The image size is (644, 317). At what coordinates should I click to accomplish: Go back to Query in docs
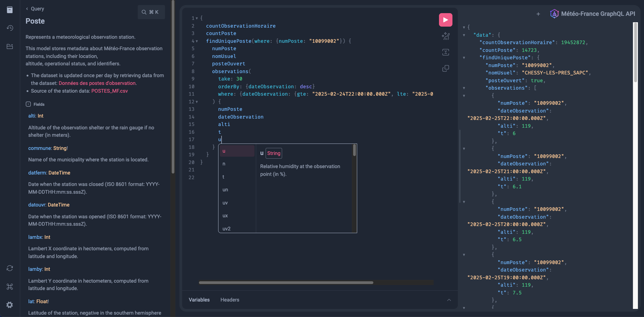click(x=35, y=9)
